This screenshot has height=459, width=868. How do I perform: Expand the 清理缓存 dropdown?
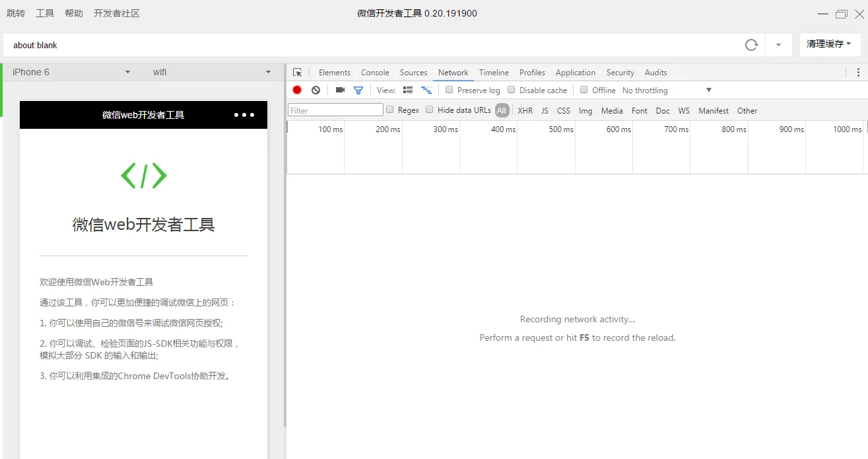pyautogui.click(x=830, y=44)
